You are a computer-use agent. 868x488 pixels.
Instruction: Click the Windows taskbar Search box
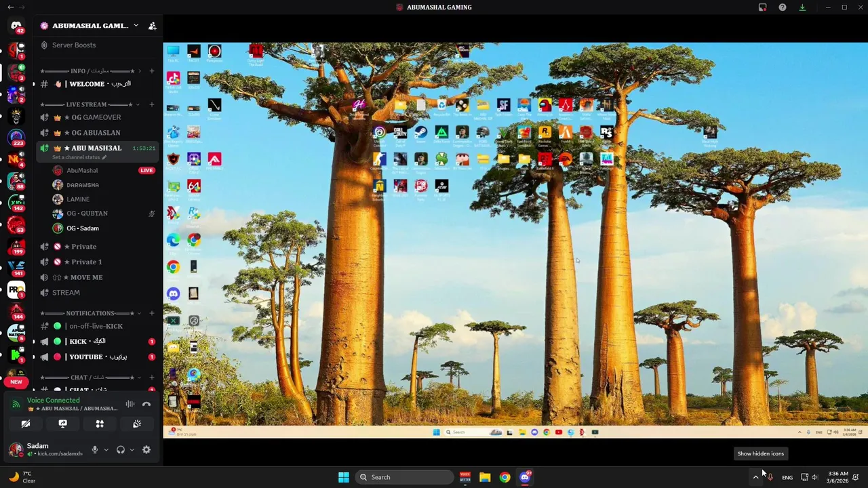405,477
